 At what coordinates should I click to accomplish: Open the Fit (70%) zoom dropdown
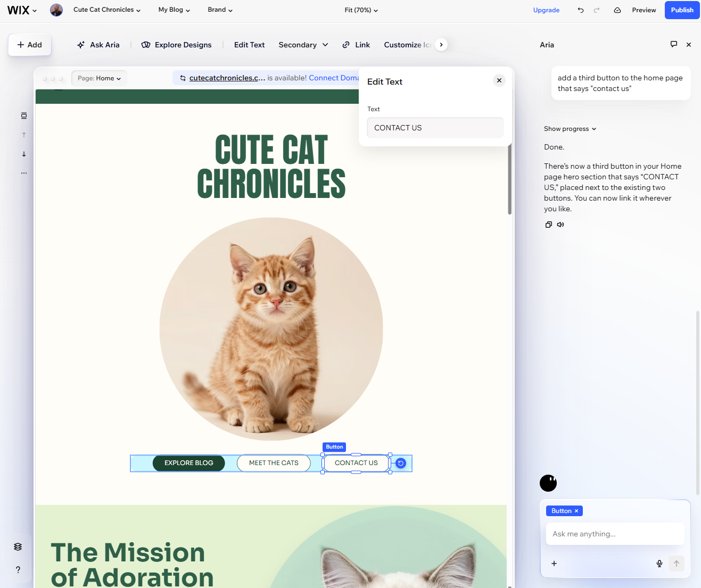tap(361, 10)
